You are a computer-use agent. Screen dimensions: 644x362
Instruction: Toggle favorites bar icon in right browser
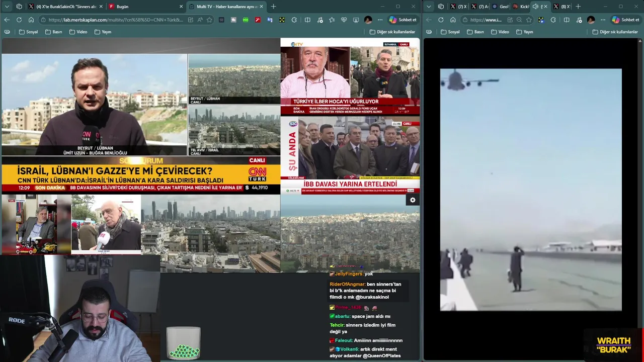pyautogui.click(x=429, y=32)
